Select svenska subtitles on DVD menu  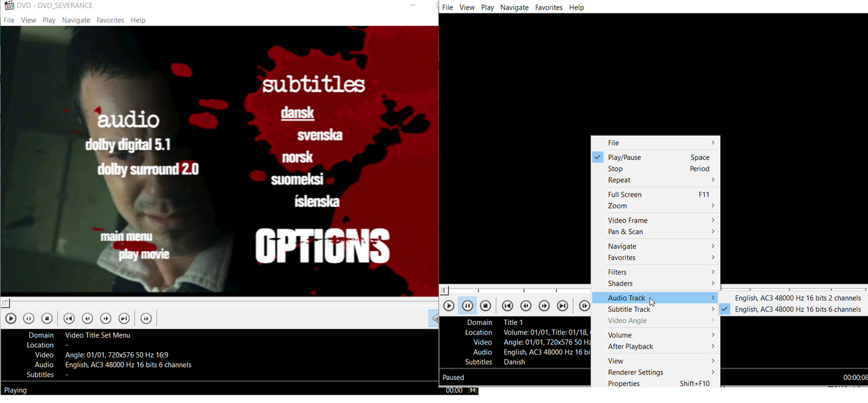(319, 135)
